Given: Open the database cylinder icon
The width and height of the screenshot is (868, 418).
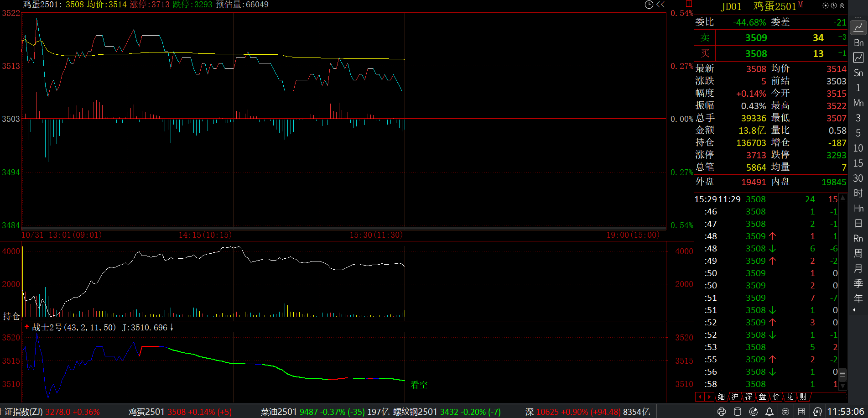Looking at the screenshot, I should click(738, 412).
